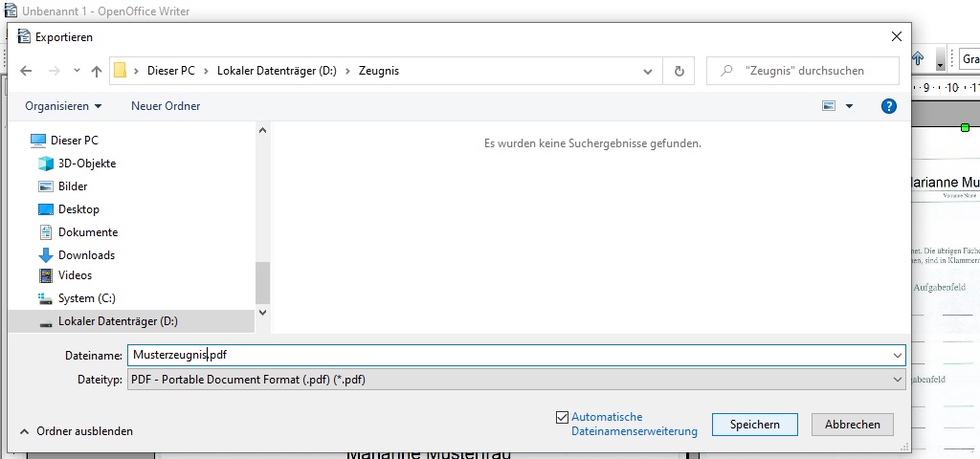Refresh the Zeugnis folder view
The image size is (980, 459).
click(679, 71)
